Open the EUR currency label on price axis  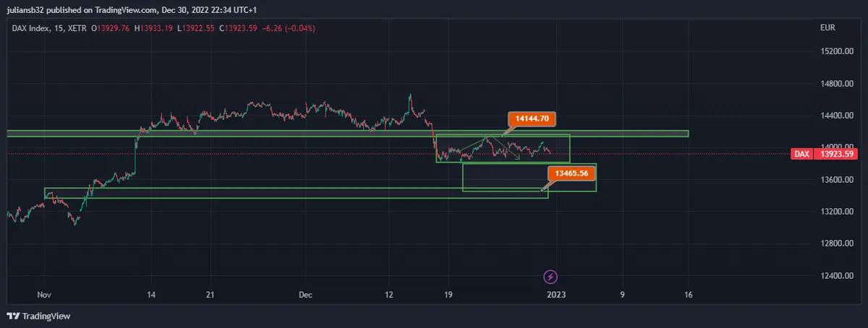click(x=828, y=27)
